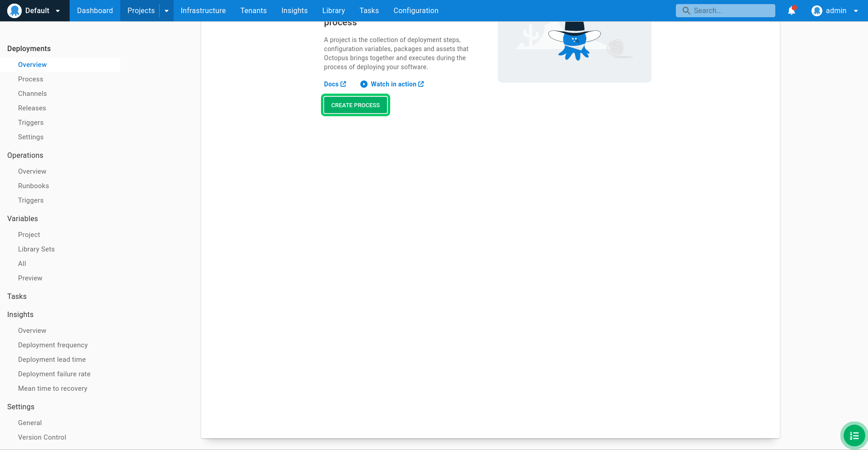
Task: Open the Docs link
Action: (335, 84)
